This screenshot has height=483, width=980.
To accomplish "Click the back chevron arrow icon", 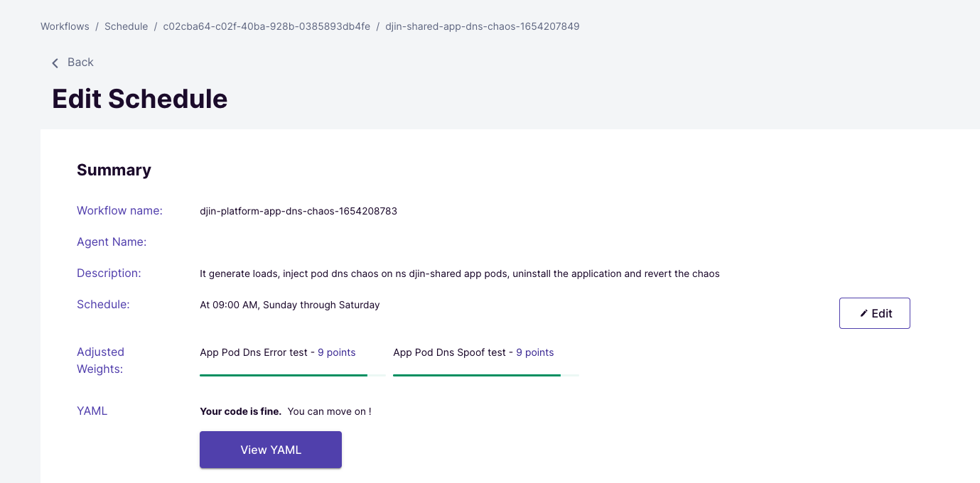I will coord(55,63).
